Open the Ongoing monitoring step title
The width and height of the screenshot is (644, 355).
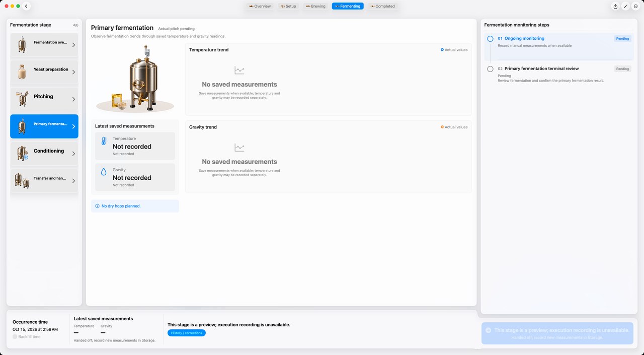(x=524, y=38)
